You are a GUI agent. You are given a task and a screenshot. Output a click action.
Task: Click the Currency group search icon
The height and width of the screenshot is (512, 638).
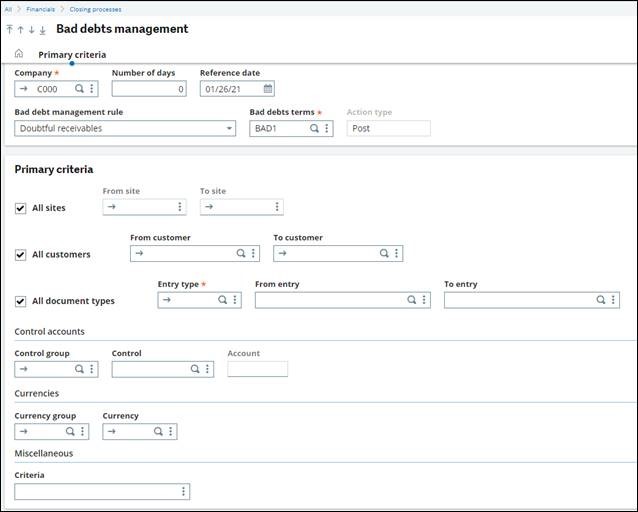pyautogui.click(x=70, y=432)
